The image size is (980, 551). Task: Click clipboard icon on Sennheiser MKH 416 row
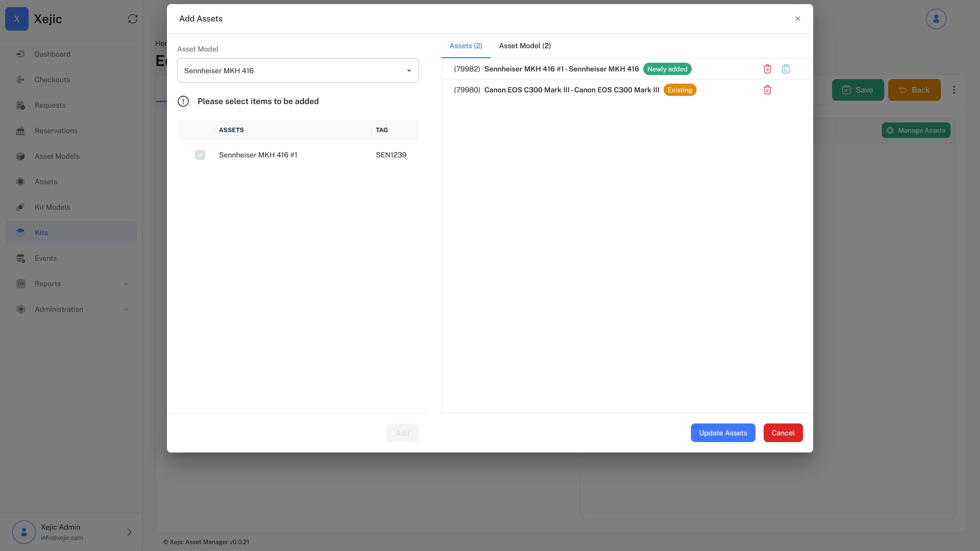(x=786, y=69)
